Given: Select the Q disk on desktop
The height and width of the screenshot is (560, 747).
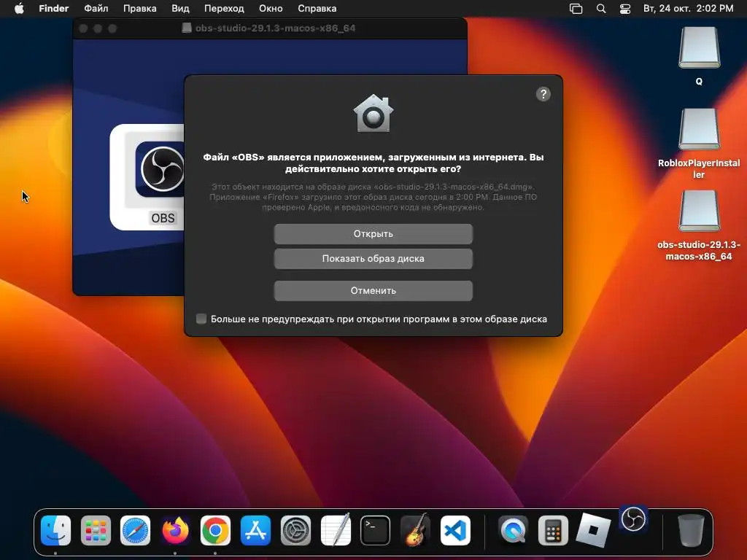Looking at the screenshot, I should 699,47.
